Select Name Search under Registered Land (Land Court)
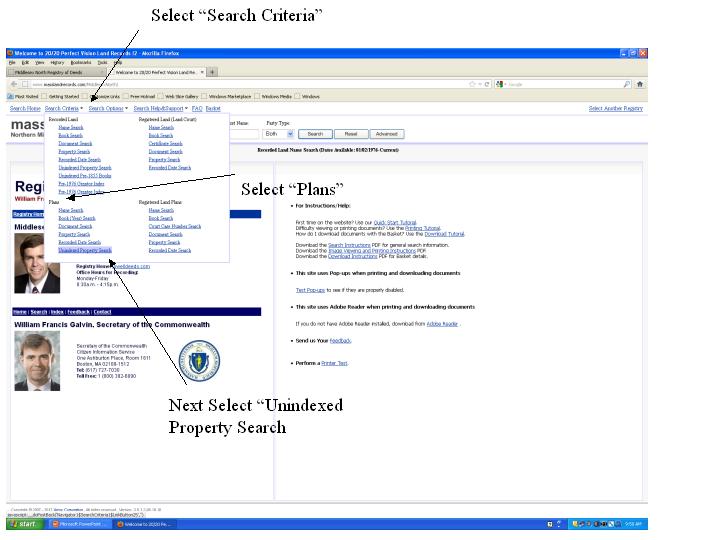 (x=161, y=127)
